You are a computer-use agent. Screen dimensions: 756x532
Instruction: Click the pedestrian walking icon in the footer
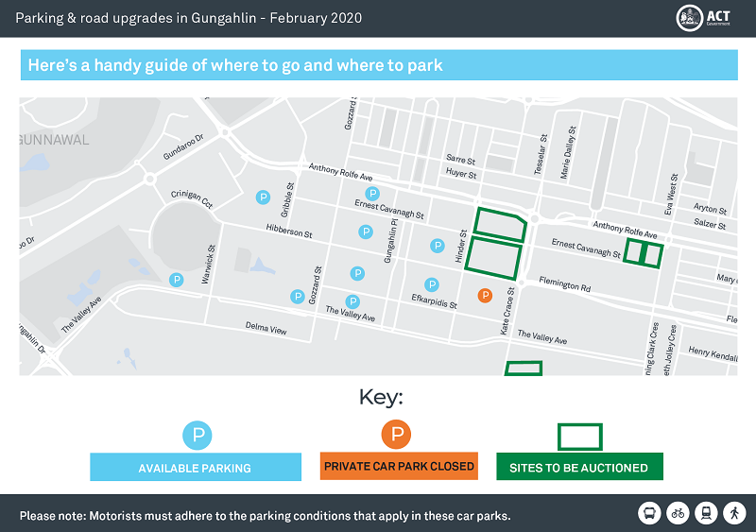[x=734, y=513]
